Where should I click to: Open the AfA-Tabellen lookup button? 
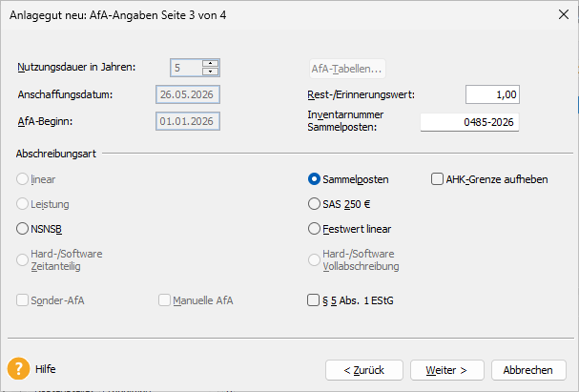346,69
